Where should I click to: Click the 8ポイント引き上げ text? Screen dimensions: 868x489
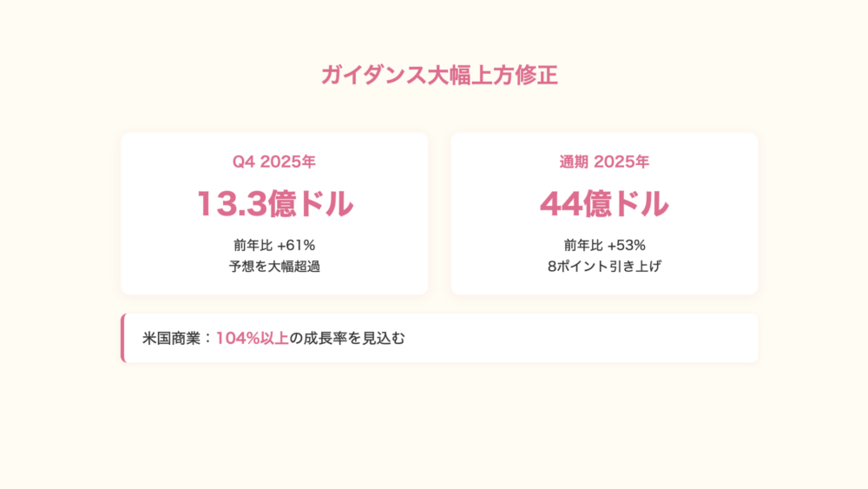pos(604,267)
